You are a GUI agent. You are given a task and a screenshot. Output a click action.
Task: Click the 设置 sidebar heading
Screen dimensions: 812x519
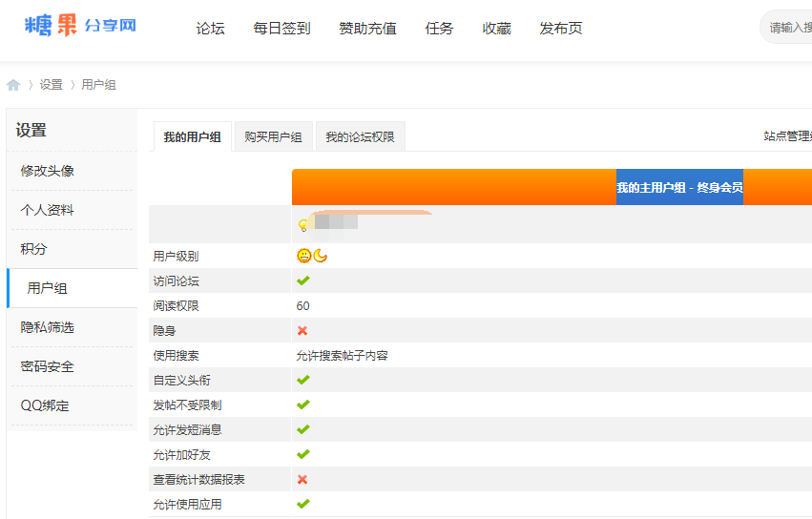tap(31, 130)
